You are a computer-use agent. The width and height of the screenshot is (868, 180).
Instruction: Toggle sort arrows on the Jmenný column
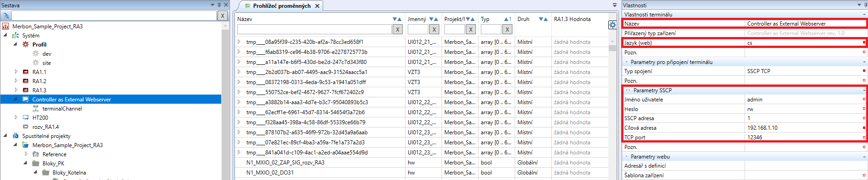pyautogui.click(x=434, y=19)
